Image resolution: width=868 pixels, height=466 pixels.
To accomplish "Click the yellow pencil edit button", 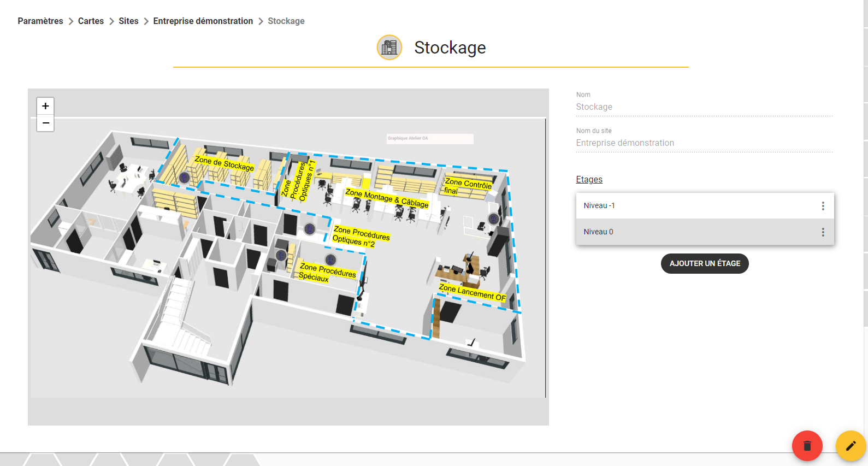I will click(851, 446).
